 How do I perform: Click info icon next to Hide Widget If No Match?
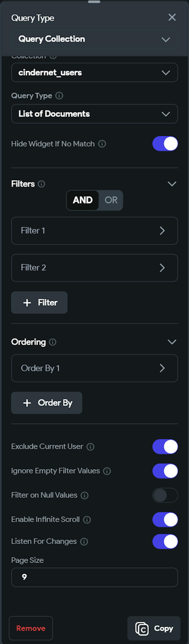[x=102, y=144]
